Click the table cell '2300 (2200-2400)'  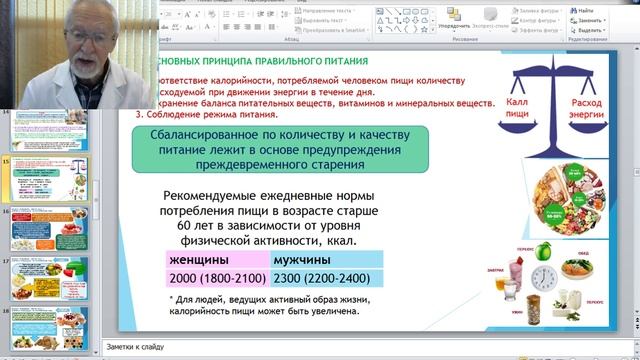coord(327,278)
